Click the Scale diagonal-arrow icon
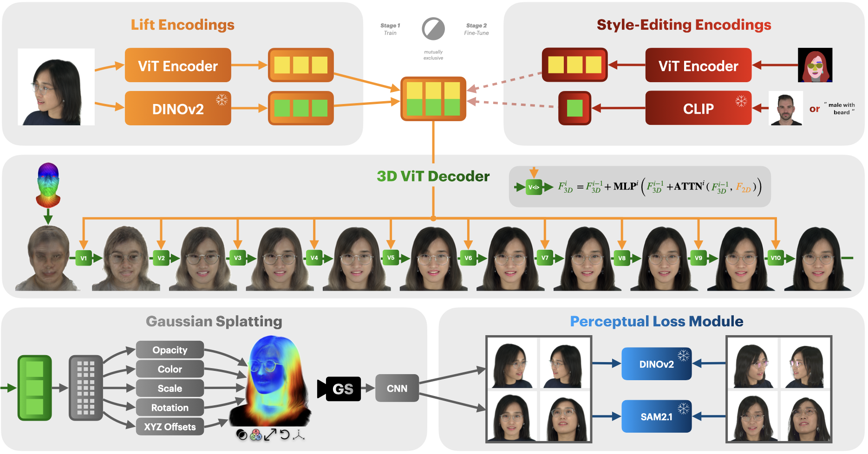This screenshot has height=454, width=868. point(270,435)
